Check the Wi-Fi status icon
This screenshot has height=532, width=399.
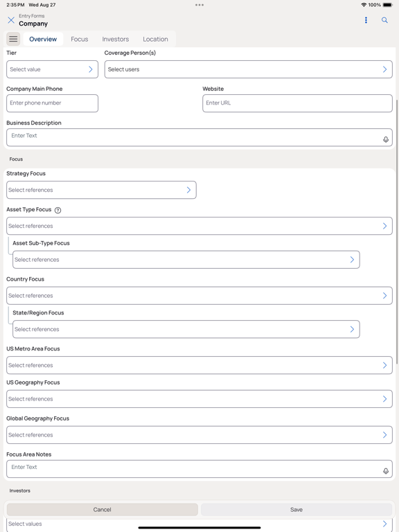(x=364, y=5)
